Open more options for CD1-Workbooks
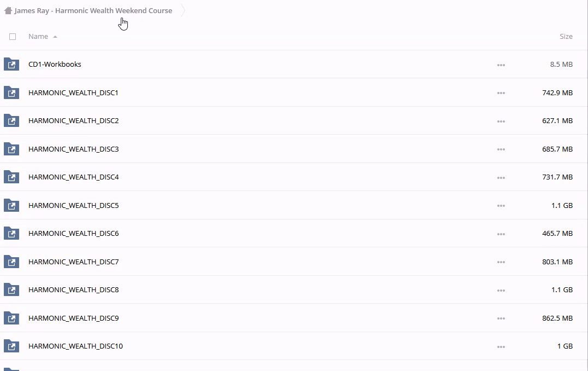The width and height of the screenshot is (588, 371). (501, 65)
